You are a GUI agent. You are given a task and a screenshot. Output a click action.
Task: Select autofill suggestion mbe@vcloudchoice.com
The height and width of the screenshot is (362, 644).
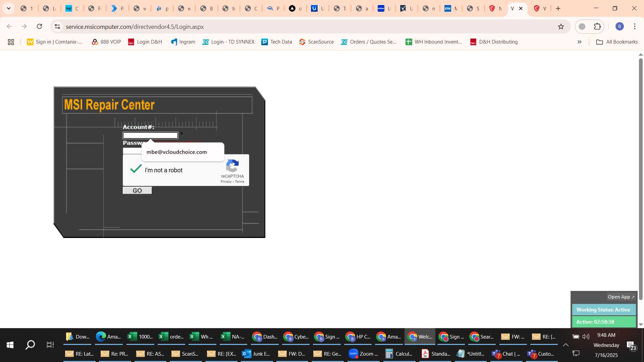(183, 152)
